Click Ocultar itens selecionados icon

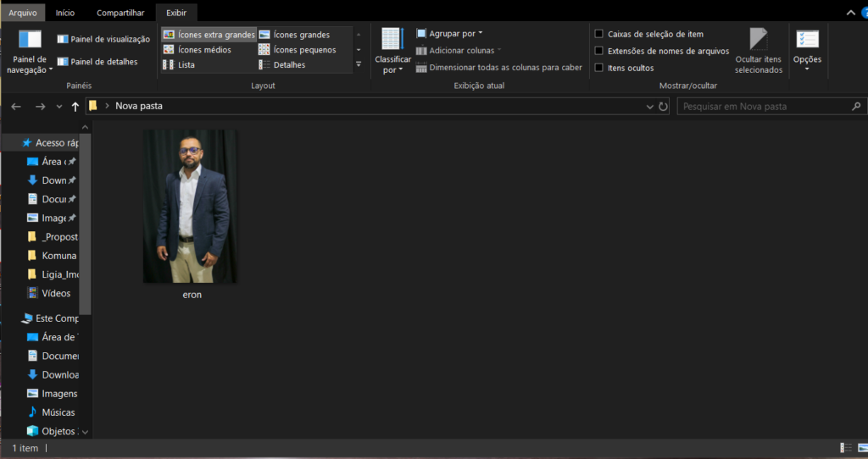point(758,40)
